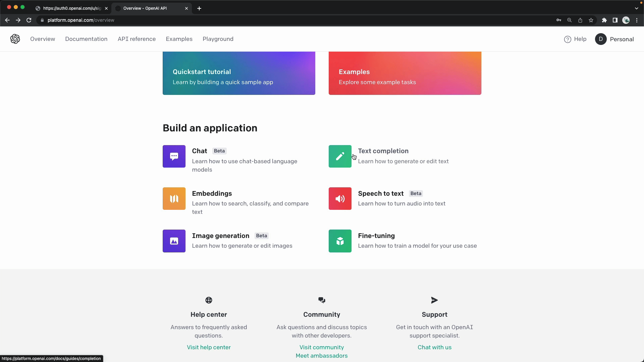Switch to the auth0.openai.com tab
644x362 pixels.
71,8
